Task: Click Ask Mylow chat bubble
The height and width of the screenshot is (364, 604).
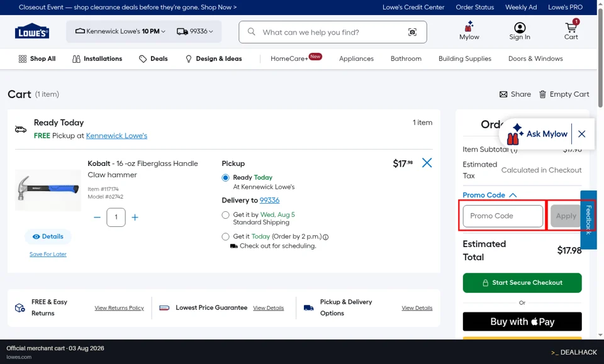Action: [x=537, y=133]
